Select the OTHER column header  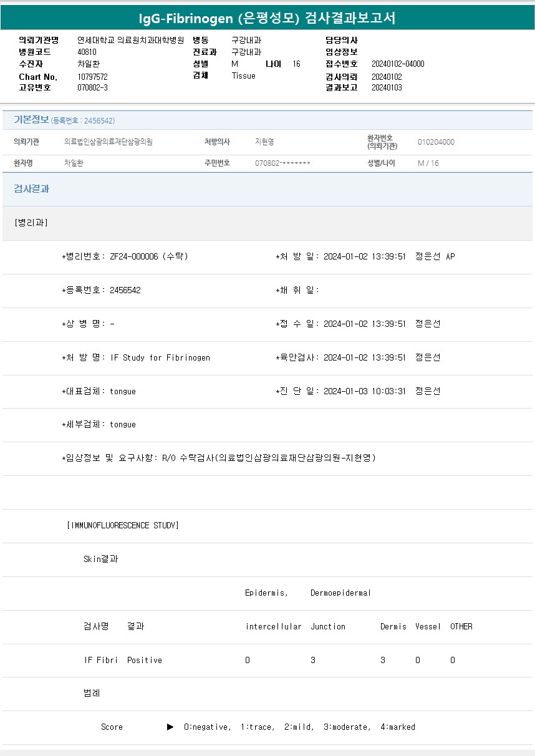(x=461, y=626)
